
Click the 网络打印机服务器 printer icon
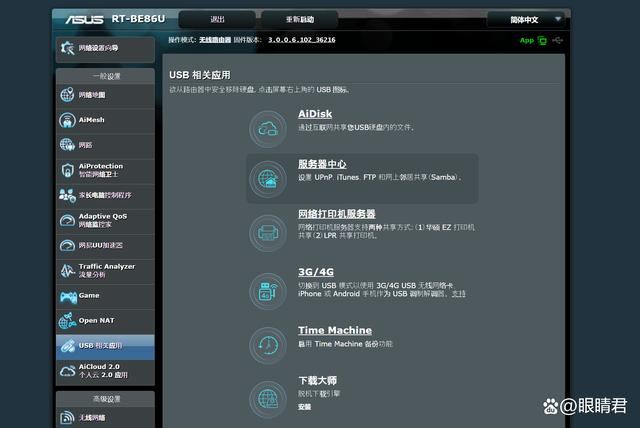click(x=268, y=232)
